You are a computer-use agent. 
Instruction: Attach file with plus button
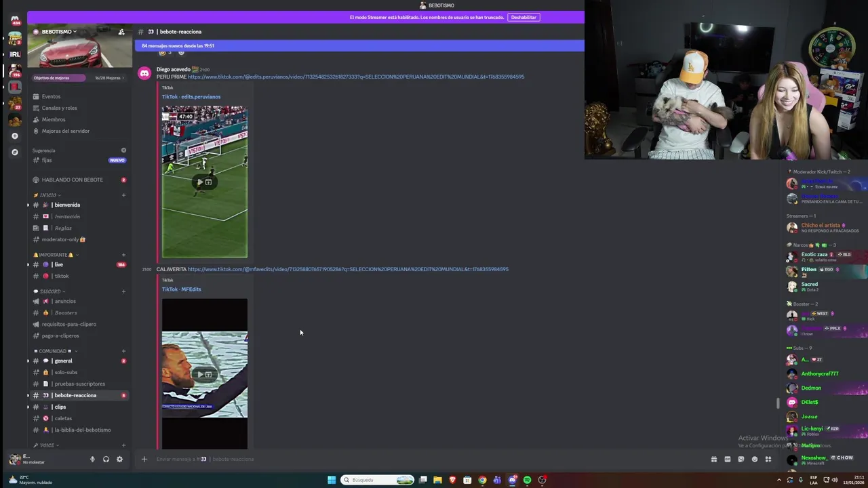144,459
